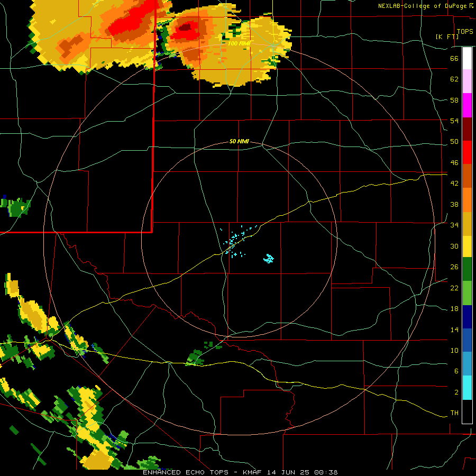The image size is (476, 476).
Task: Click the navy blue swatch between 18 and 14
Action: 467,317
